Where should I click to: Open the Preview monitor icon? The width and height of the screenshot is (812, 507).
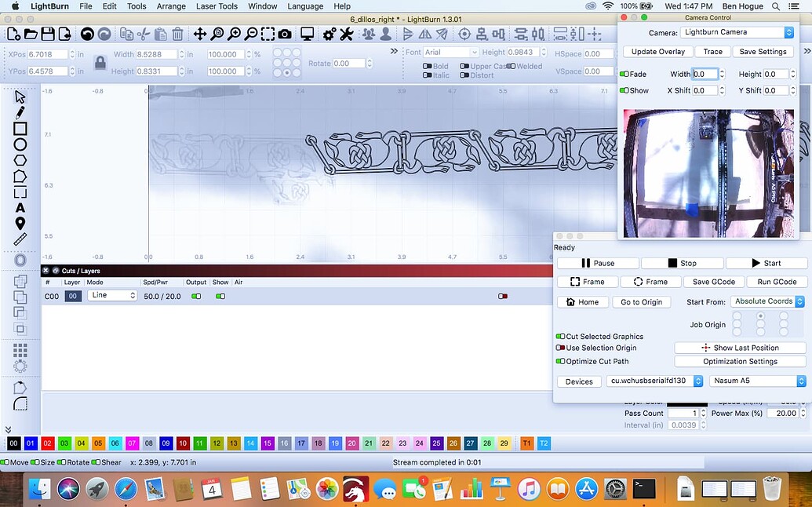(308, 35)
